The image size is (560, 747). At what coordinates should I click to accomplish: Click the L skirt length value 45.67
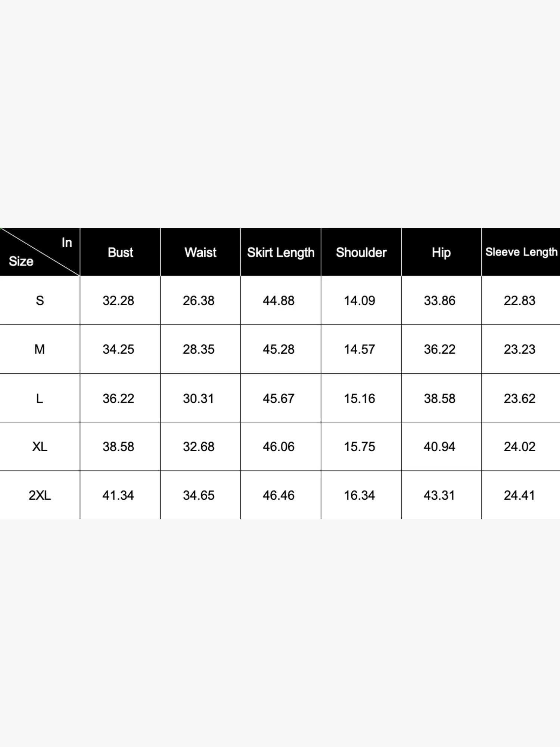[279, 399]
